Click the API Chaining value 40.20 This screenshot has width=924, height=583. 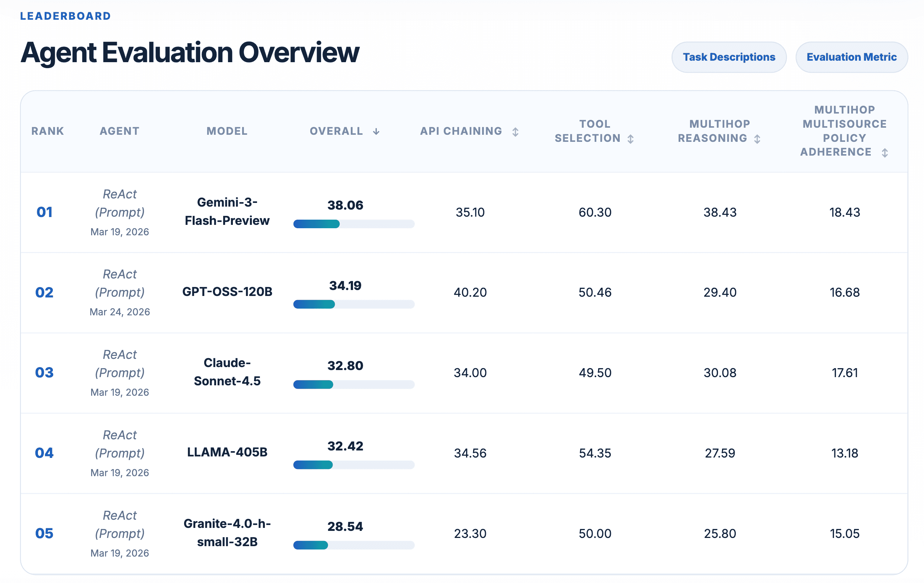[470, 293]
